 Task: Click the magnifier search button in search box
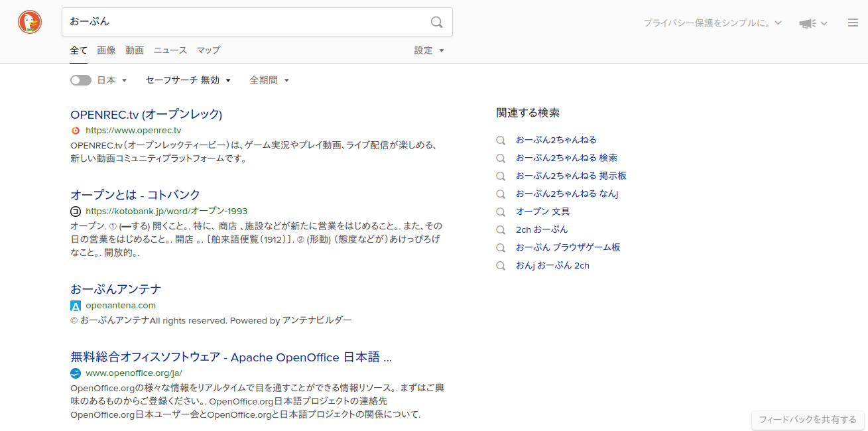436,22
